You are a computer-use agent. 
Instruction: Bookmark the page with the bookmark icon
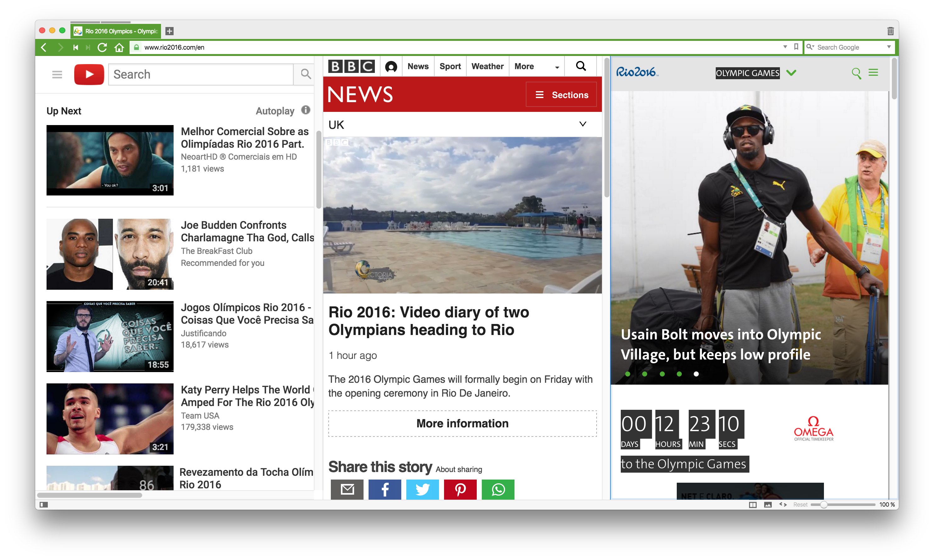coord(796,47)
